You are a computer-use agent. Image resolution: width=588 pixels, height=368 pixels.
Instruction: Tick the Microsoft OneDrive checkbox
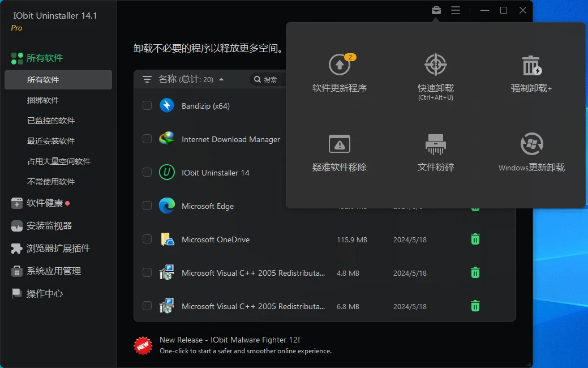[147, 239]
